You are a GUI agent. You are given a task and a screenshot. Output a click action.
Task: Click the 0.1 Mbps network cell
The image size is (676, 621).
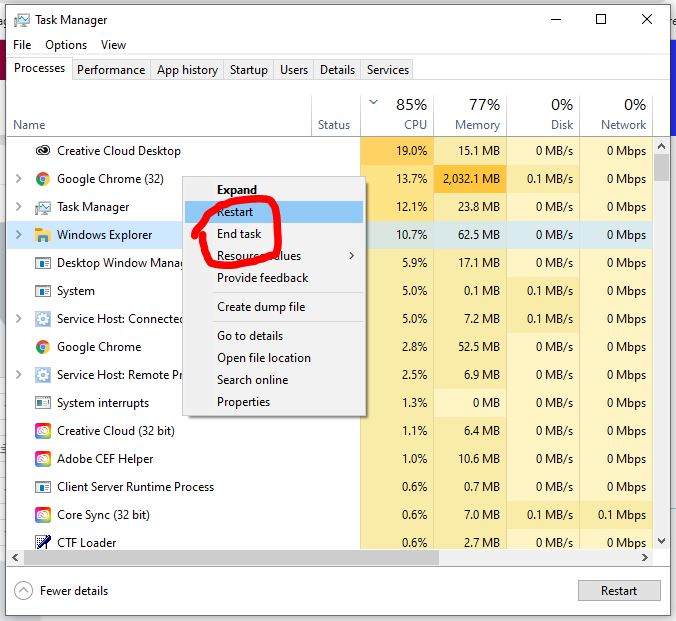coord(616,515)
